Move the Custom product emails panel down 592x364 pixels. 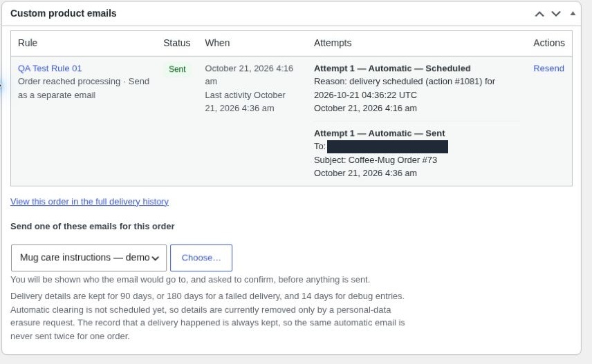click(556, 14)
